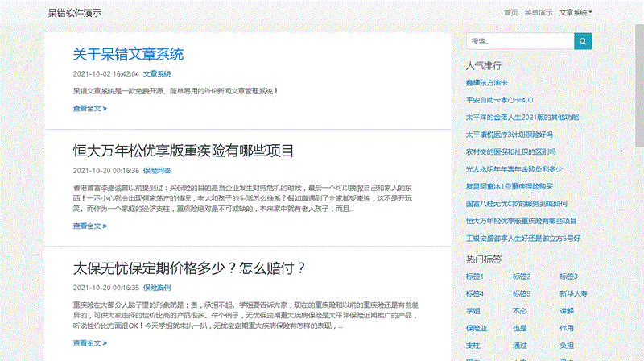Open the 文章系统 dropdown in the navbar
The height and width of the screenshot is (361, 644).
coord(575,13)
